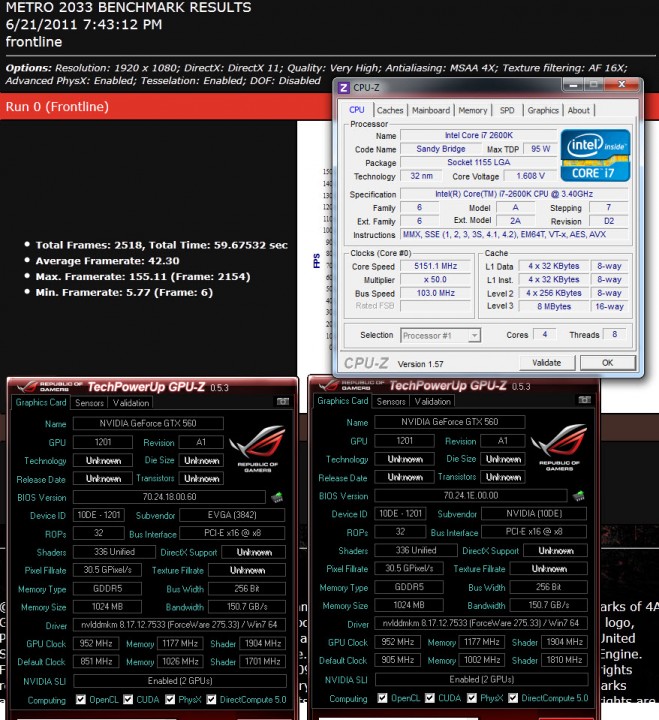Click the CPU-Z app icon in title bar
The height and width of the screenshot is (720, 659).
click(344, 87)
